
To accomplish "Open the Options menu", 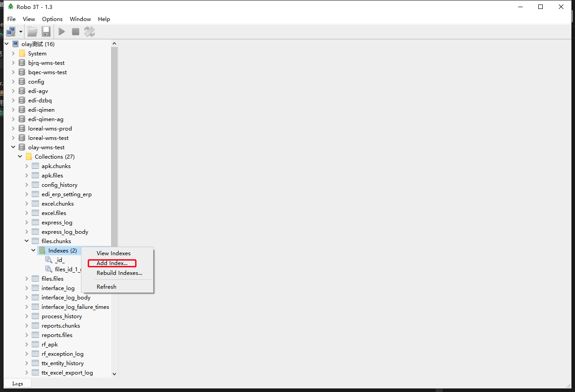I will pos(52,19).
